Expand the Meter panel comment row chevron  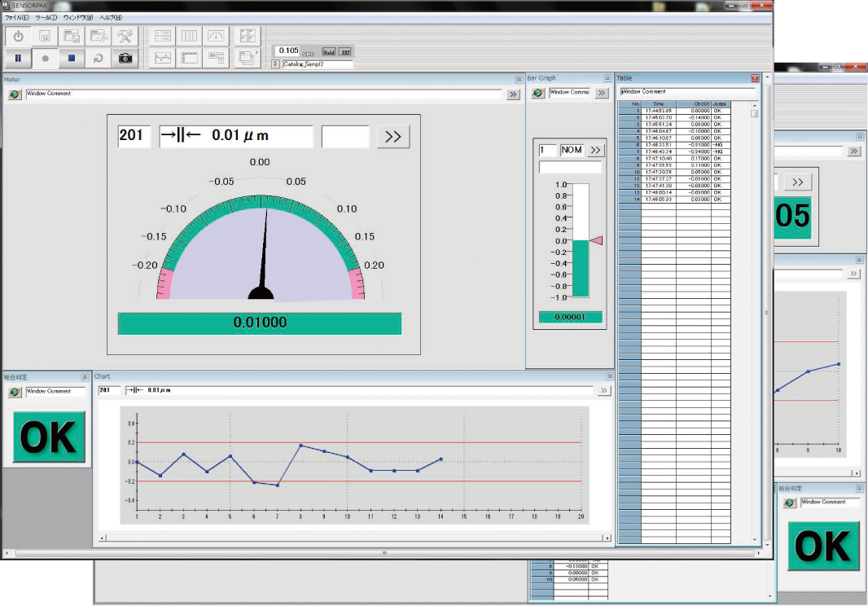[x=513, y=94]
